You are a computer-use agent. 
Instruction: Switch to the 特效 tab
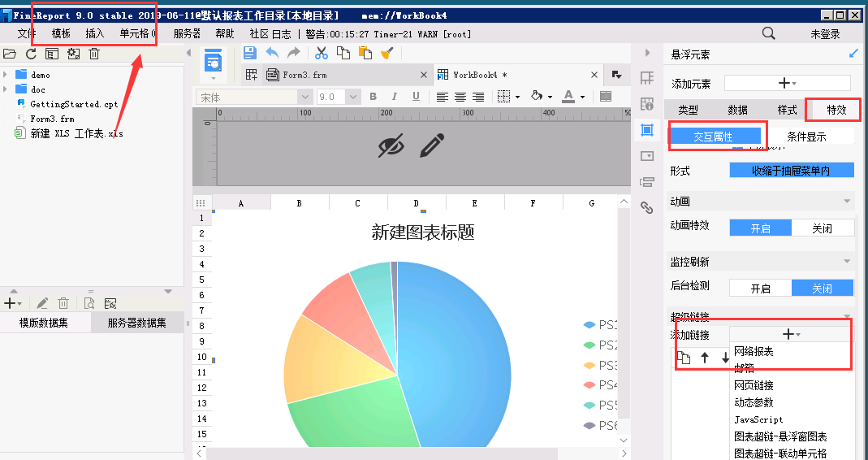(x=836, y=110)
